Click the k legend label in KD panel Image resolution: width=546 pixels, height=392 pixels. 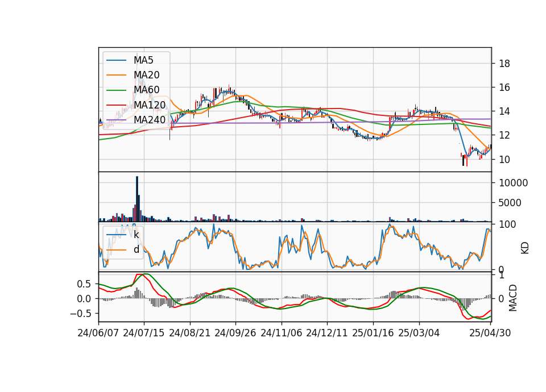(x=136, y=235)
